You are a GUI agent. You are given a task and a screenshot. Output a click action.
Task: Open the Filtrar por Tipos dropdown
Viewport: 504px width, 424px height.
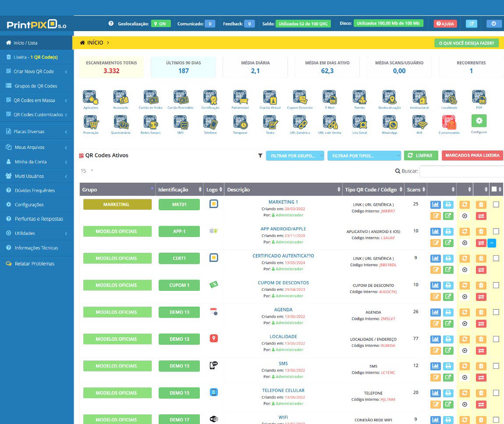pos(364,155)
